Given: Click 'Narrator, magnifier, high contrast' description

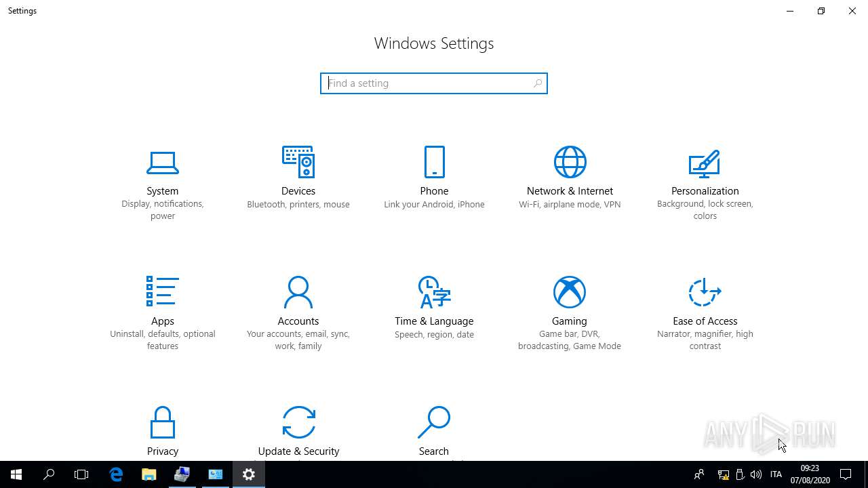Looking at the screenshot, I should tap(705, 340).
